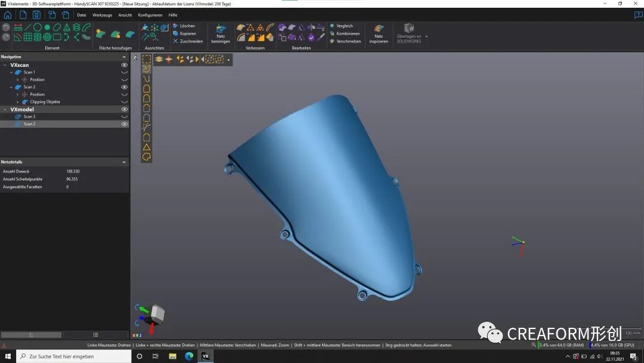The height and width of the screenshot is (363, 644).
Task: Expand the Clipping Objekte tree node
Action: [x=18, y=102]
